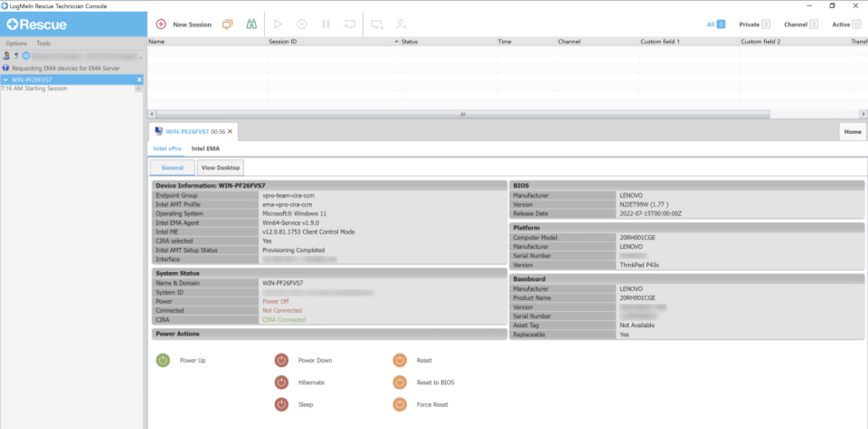Click the session list scroll-left arrow
Screen dimensions: 868x429
tap(152, 114)
